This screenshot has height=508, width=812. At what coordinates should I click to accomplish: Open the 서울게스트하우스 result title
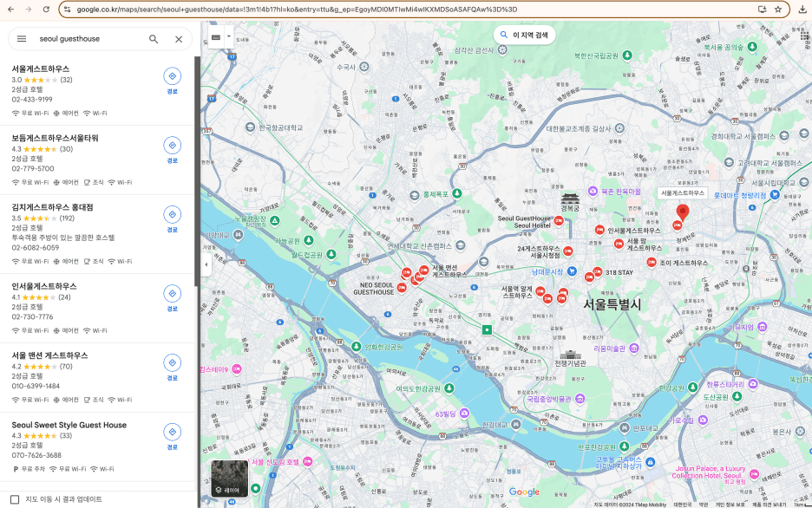[41, 68]
